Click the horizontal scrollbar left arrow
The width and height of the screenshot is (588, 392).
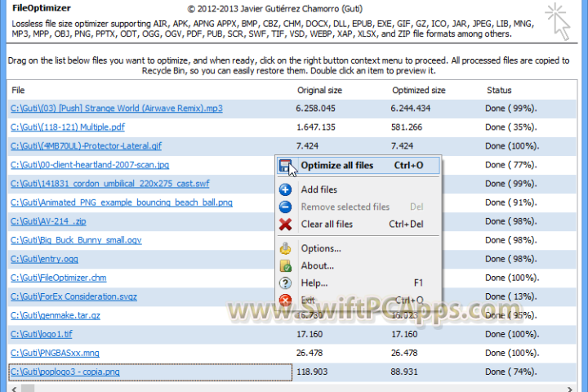14,389
